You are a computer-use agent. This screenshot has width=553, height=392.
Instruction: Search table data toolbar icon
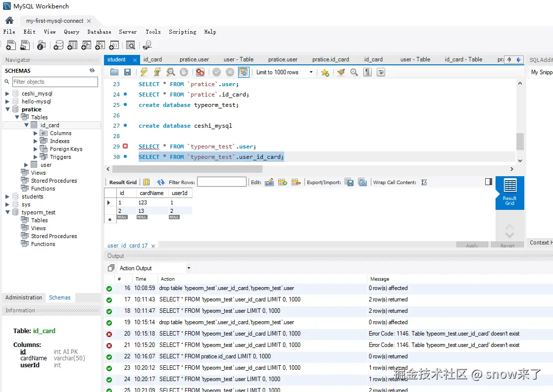131,45
